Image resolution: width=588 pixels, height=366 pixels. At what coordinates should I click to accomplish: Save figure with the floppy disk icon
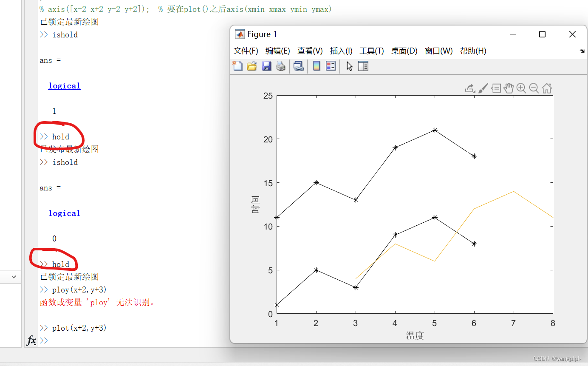point(266,66)
